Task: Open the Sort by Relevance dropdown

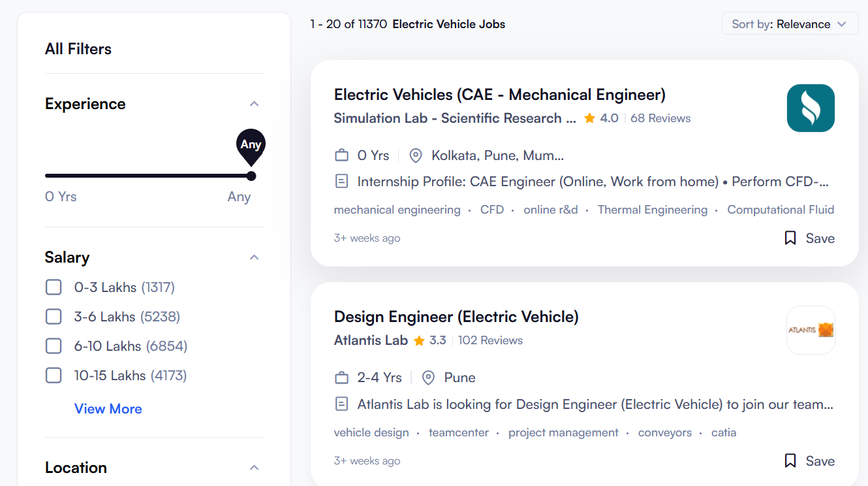Action: [x=790, y=24]
